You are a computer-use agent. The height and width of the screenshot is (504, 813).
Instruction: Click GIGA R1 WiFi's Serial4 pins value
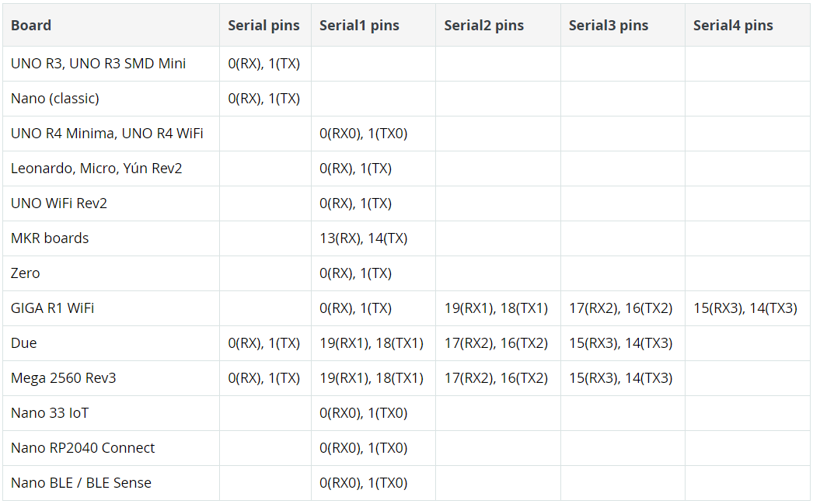745,308
